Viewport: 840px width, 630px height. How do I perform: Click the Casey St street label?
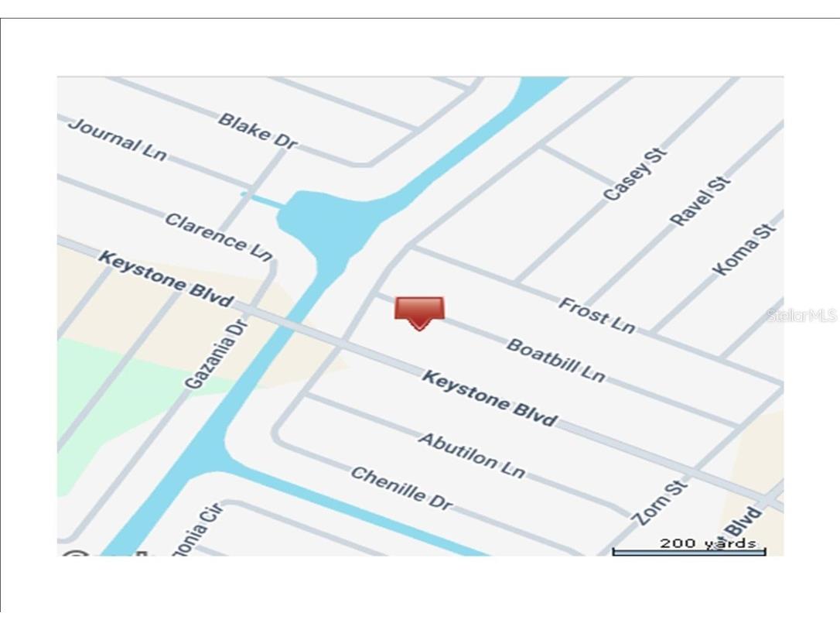click(x=635, y=173)
